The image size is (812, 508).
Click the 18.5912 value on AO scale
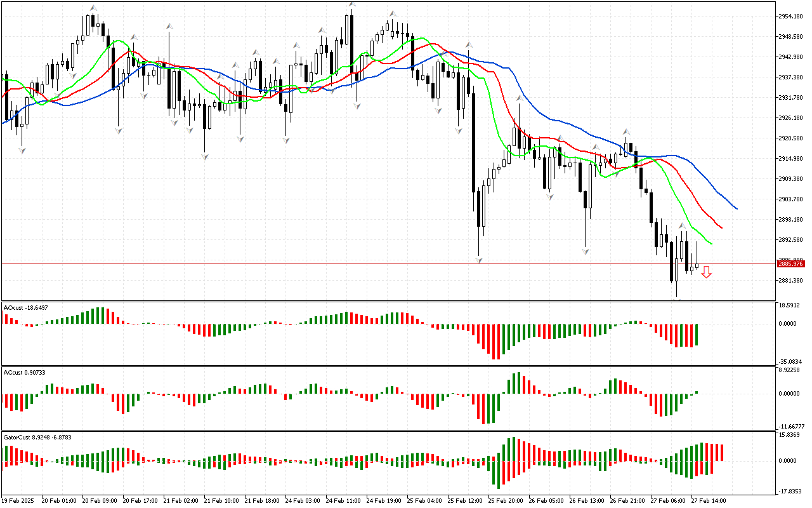click(x=789, y=305)
